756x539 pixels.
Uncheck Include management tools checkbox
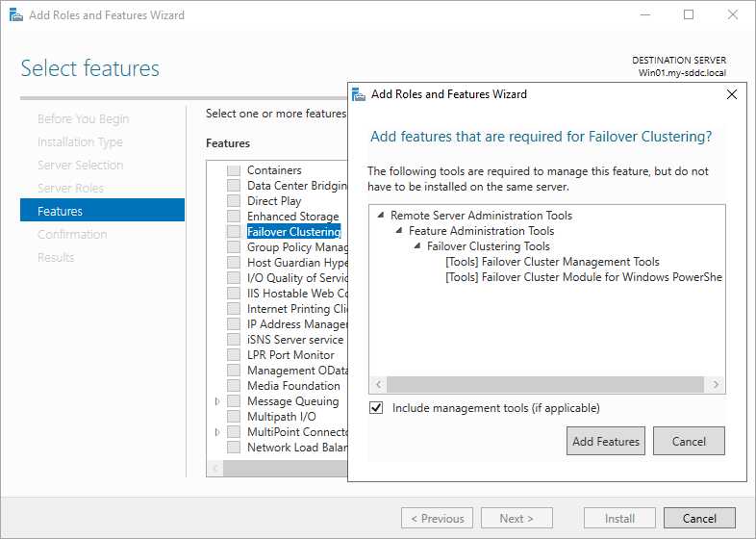(x=376, y=408)
